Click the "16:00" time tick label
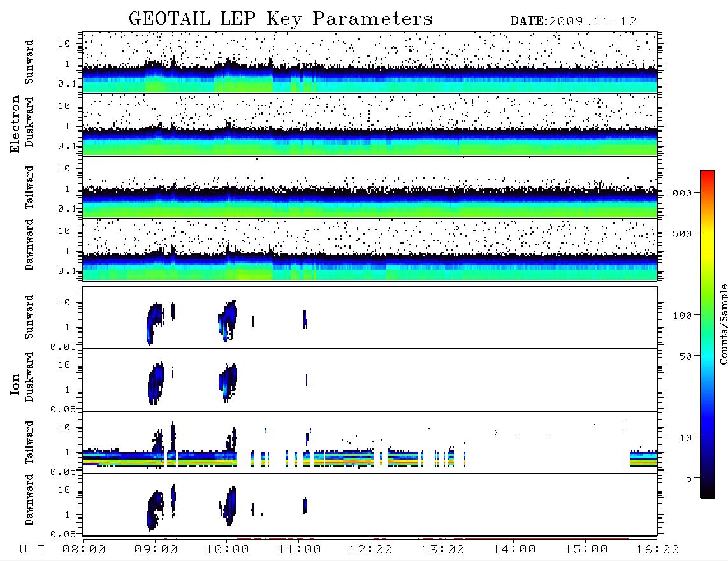Screen dimensions: 728x561 point(658,550)
